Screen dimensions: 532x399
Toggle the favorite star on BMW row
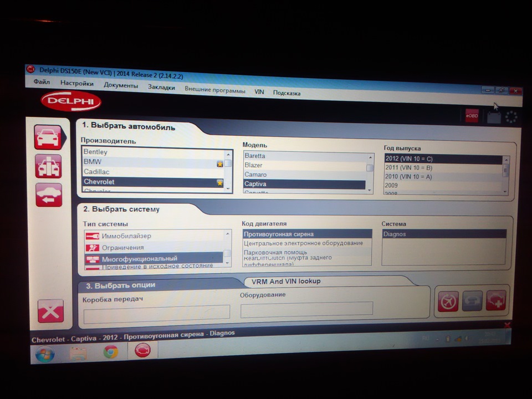coord(220,164)
